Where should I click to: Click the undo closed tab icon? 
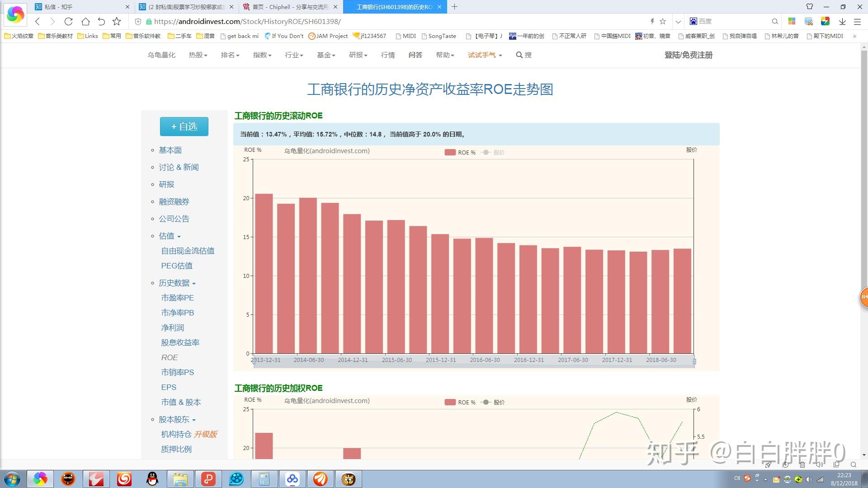(101, 21)
